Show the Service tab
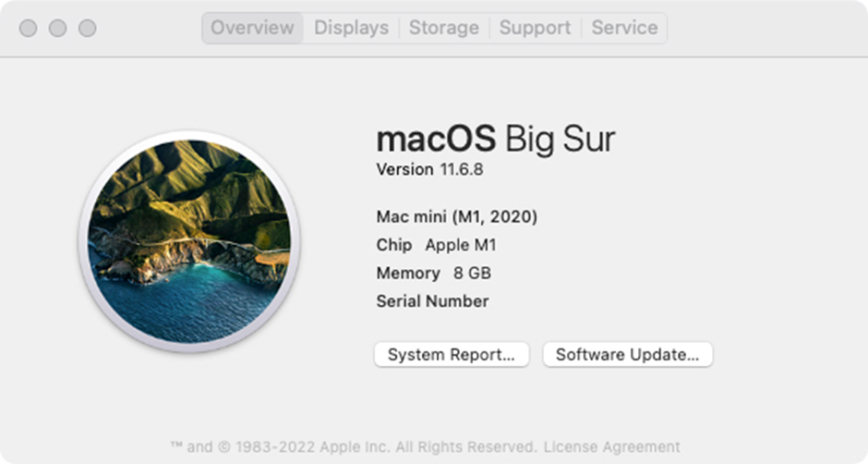 [x=624, y=28]
